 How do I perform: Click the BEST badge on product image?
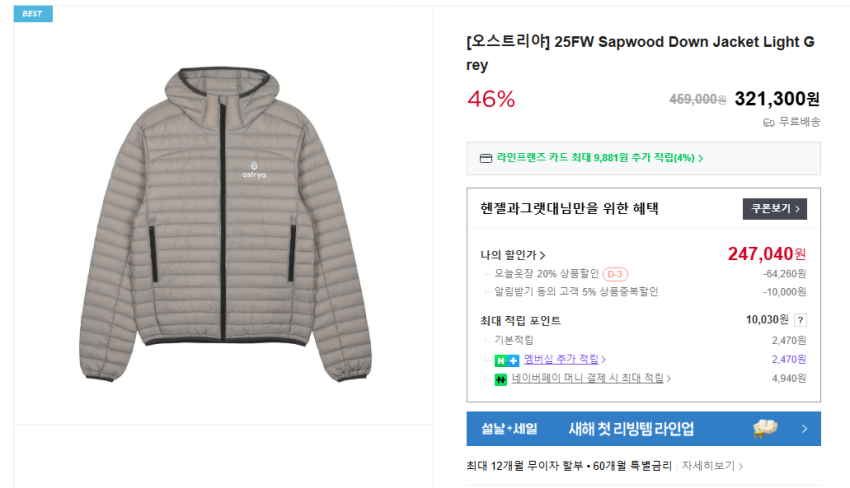coord(33,13)
